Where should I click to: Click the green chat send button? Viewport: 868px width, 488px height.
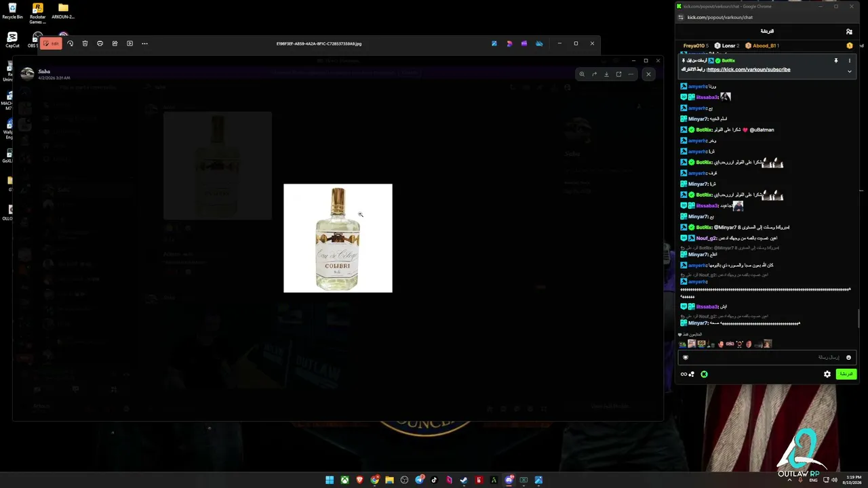846,374
